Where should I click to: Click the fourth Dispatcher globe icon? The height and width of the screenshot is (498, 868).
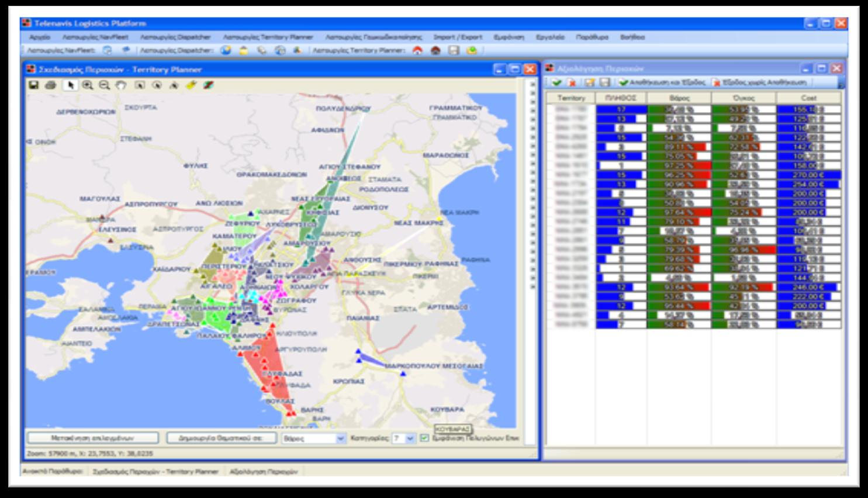[x=280, y=51]
